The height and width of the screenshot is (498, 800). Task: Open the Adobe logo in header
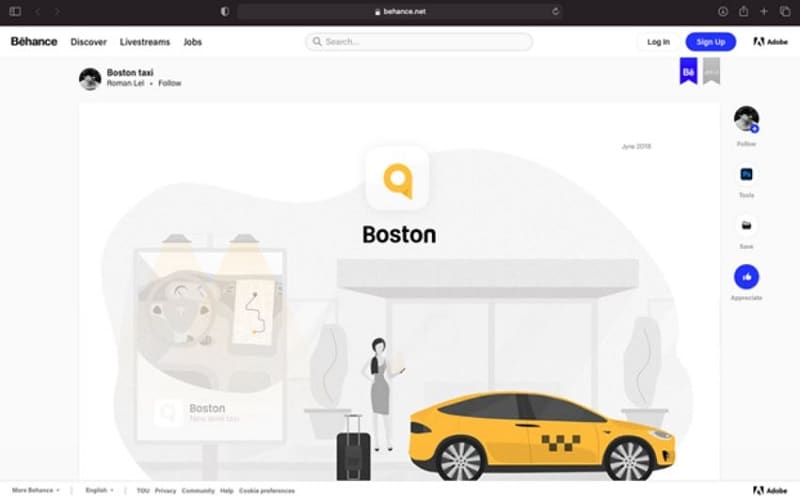click(x=770, y=42)
